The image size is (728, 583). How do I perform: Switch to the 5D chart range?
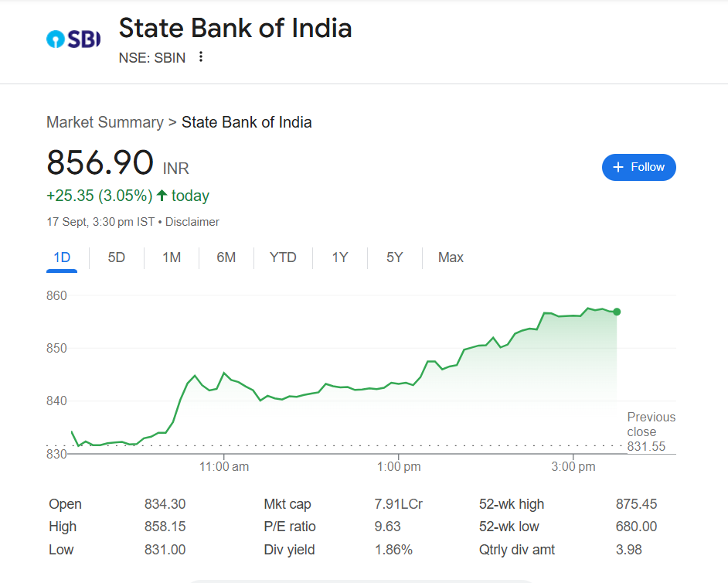(x=117, y=257)
